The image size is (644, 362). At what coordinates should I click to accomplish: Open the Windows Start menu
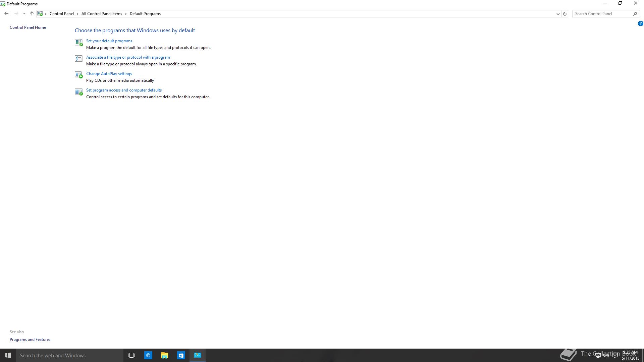(x=8, y=355)
